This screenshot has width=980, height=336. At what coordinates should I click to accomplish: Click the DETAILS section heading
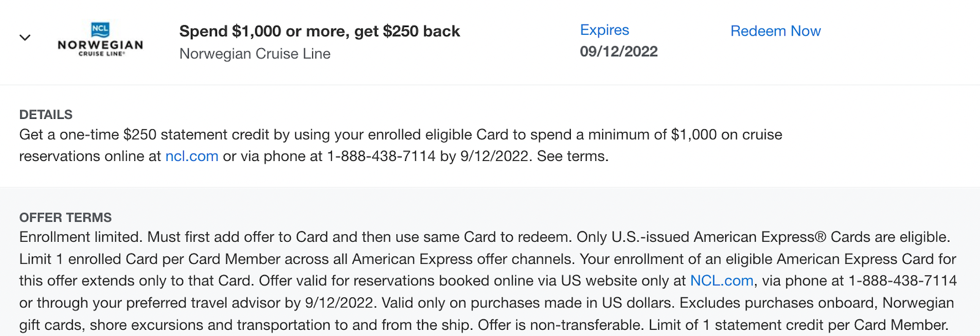[x=46, y=114]
